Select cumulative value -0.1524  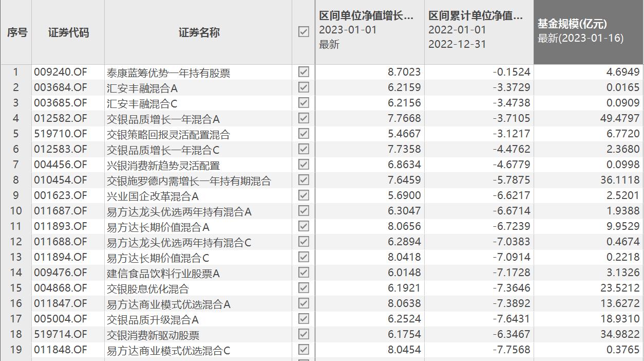(511, 72)
